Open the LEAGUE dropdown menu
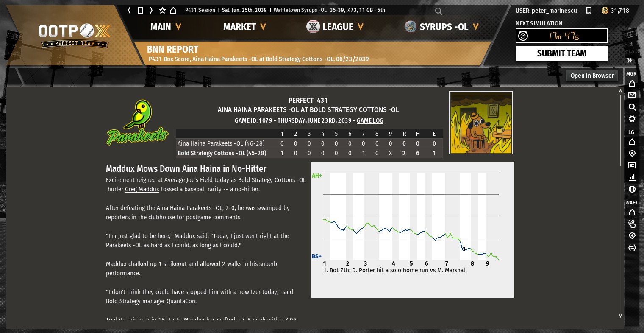The height and width of the screenshot is (333, 644). [x=335, y=27]
